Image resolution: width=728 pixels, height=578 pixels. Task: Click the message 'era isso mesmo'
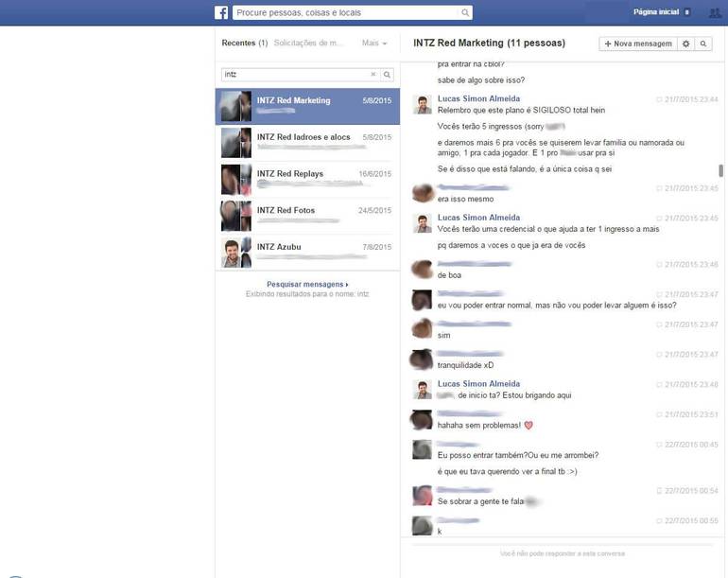point(466,199)
